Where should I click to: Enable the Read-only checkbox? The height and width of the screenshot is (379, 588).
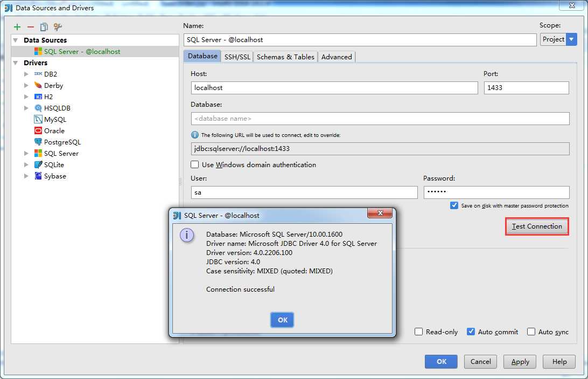click(418, 332)
